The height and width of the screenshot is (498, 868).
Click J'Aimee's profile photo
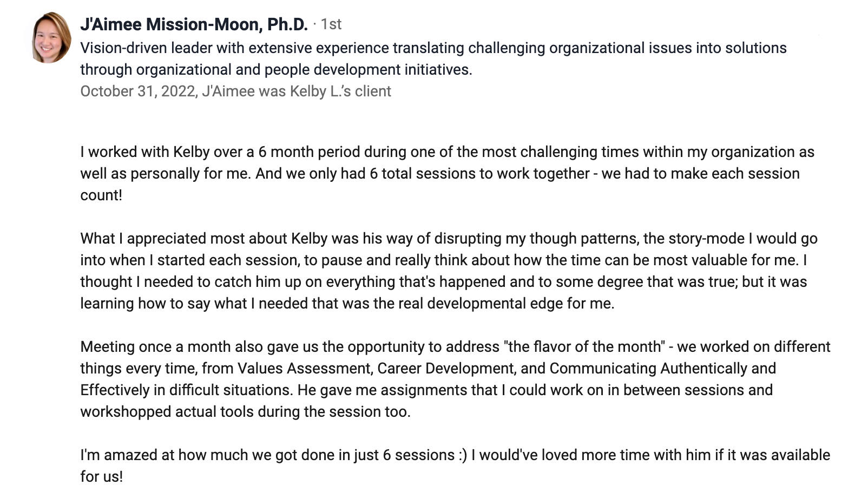51,38
